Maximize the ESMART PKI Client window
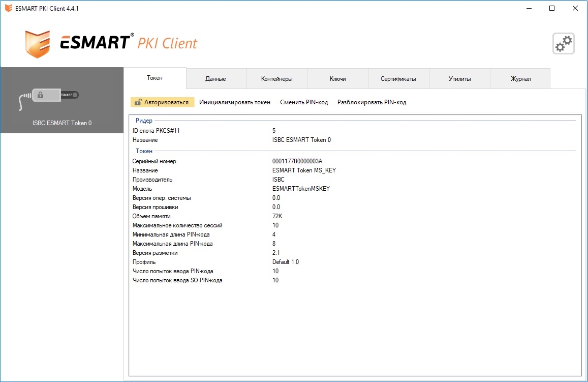588x382 pixels. coord(551,8)
